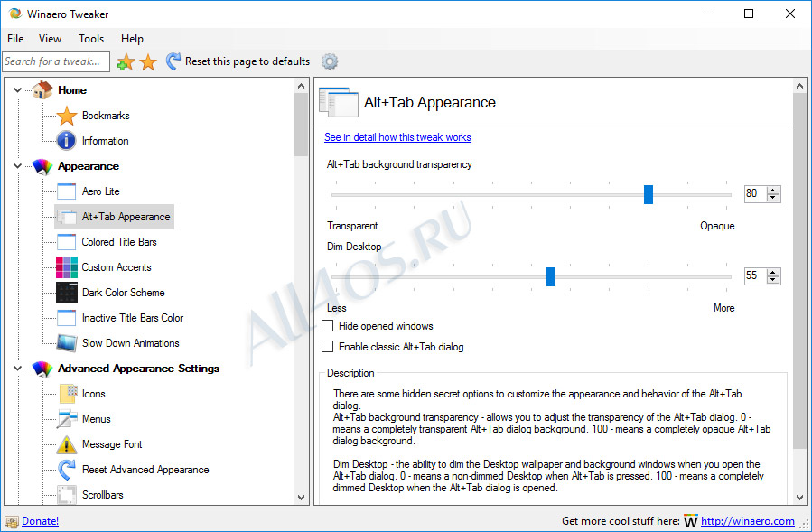Click the Appearance color fan icon

42,166
